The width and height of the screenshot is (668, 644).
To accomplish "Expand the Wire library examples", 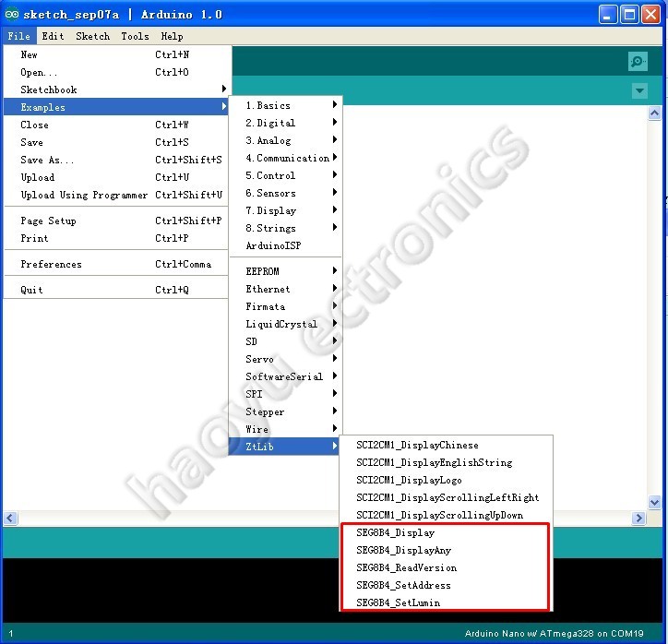I will (285, 429).
